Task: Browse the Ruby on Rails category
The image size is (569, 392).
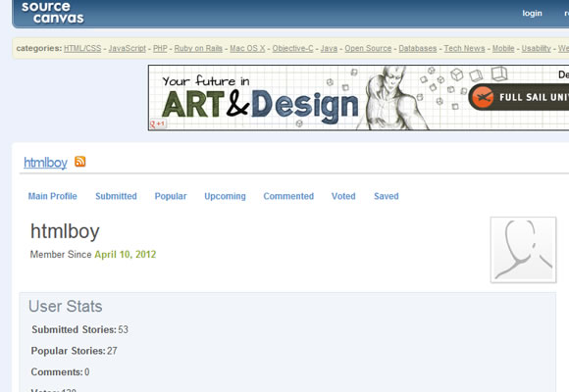Action: tap(198, 48)
